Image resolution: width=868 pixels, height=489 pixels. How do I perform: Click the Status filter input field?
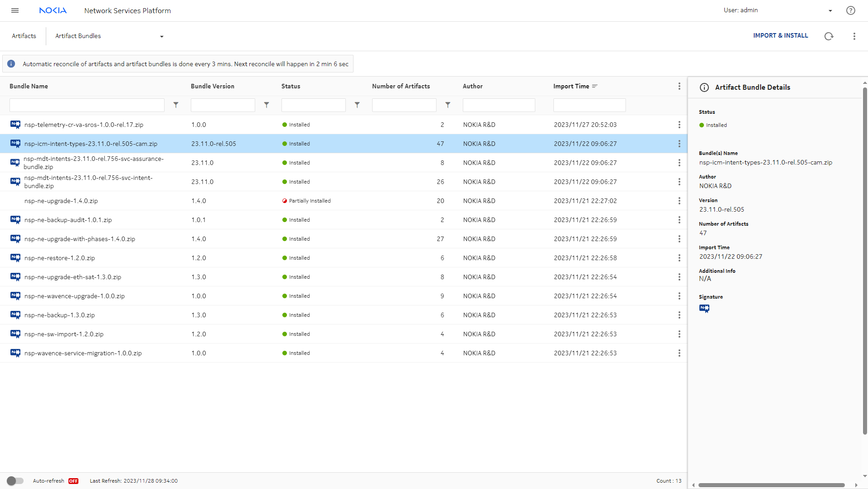pyautogui.click(x=314, y=105)
